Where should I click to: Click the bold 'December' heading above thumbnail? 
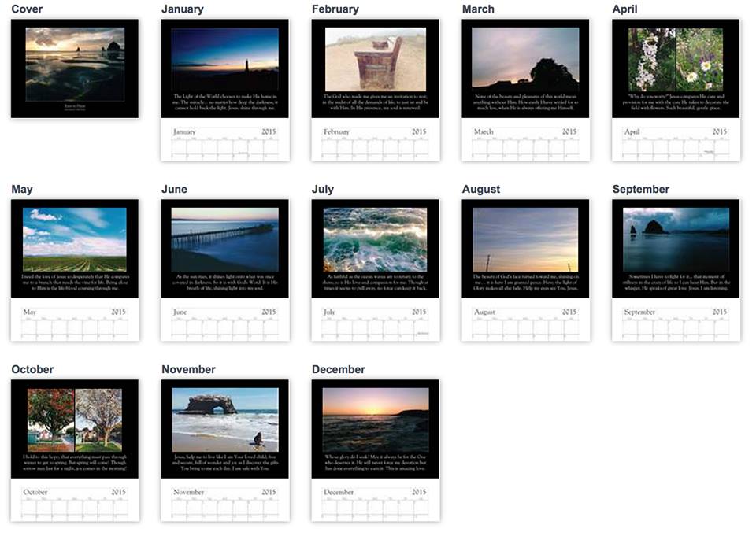click(338, 370)
